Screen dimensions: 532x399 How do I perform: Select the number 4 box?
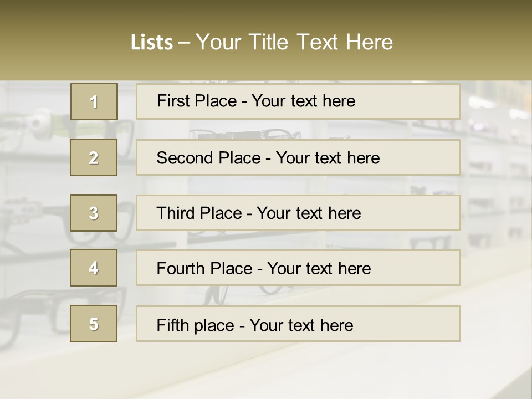pyautogui.click(x=94, y=268)
